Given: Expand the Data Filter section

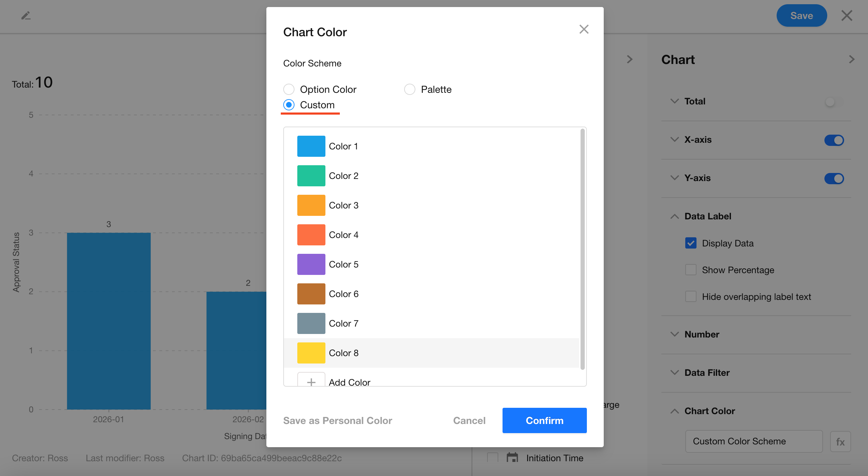Looking at the screenshot, I should click(x=707, y=373).
